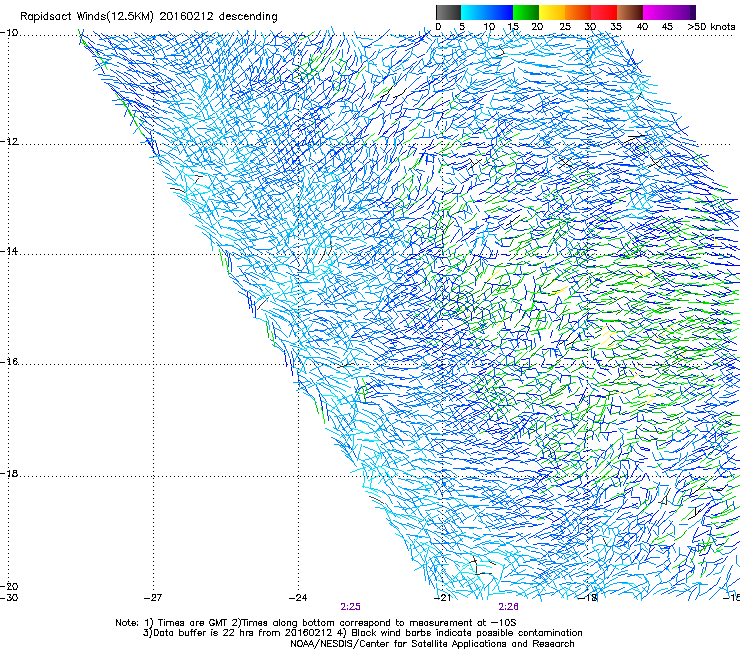Click the -12 latitude axis label

pos(9,142)
